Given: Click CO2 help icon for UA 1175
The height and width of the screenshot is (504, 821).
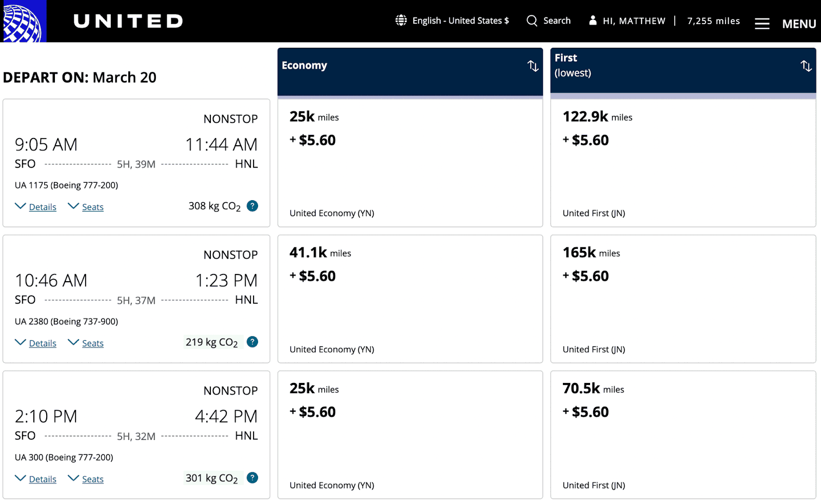Looking at the screenshot, I should click(252, 206).
